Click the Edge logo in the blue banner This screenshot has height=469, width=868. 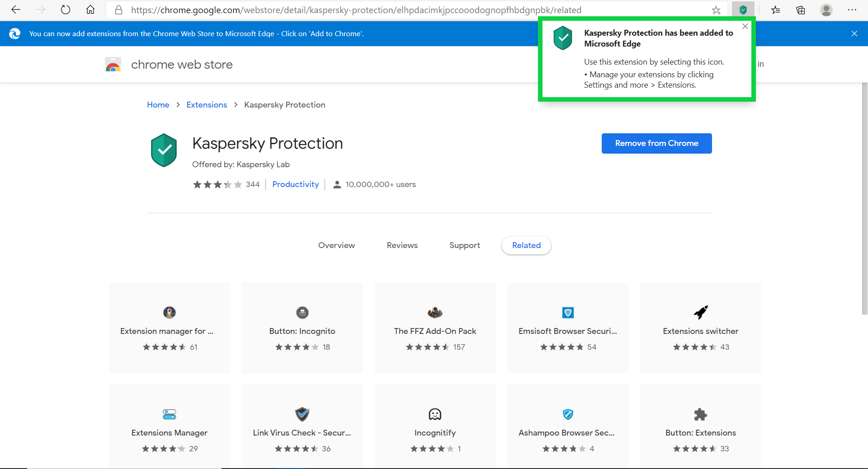coord(14,33)
